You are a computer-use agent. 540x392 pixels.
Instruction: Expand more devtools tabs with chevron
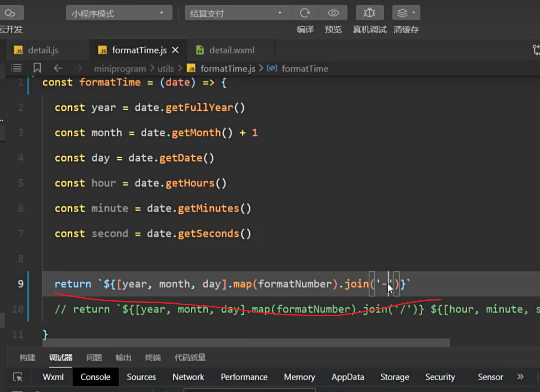point(521,377)
